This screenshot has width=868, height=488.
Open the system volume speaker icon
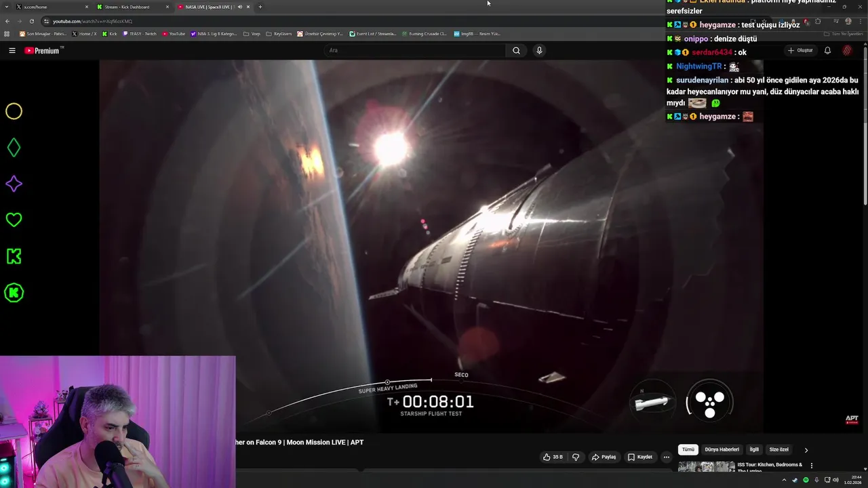click(835, 480)
